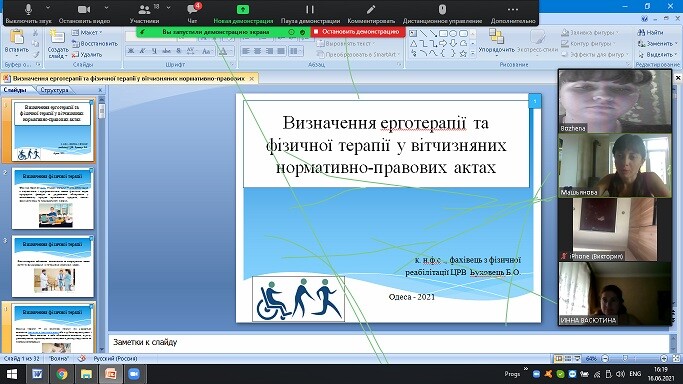Screen dimensions: 683x384
Task: Close presentation document tab
Action: click(252, 79)
